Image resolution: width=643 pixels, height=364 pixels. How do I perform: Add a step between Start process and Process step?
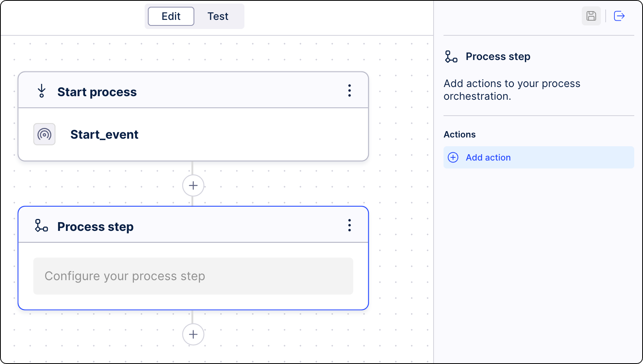coord(193,186)
